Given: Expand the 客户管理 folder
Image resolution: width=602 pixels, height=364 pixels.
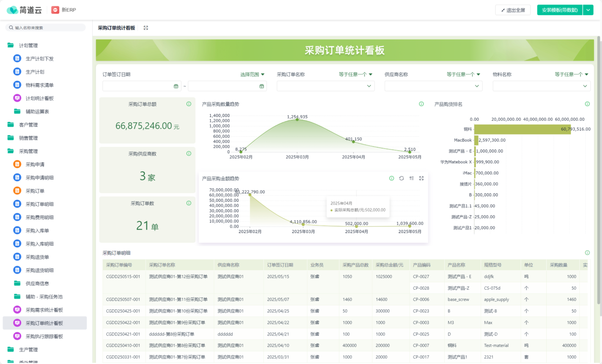Looking at the screenshot, I should (x=29, y=125).
